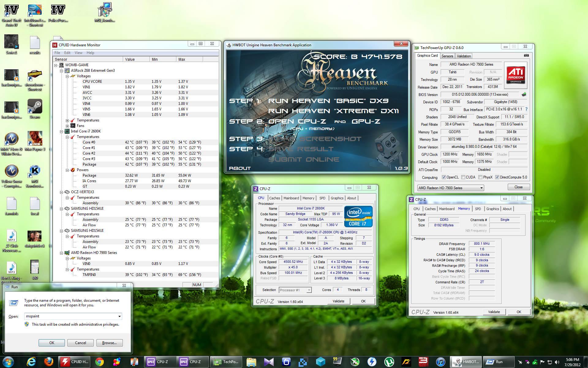This screenshot has height=368, width=588.
Task: Open the Dirt Showdown shortcut icon
Action: tap(35, 80)
